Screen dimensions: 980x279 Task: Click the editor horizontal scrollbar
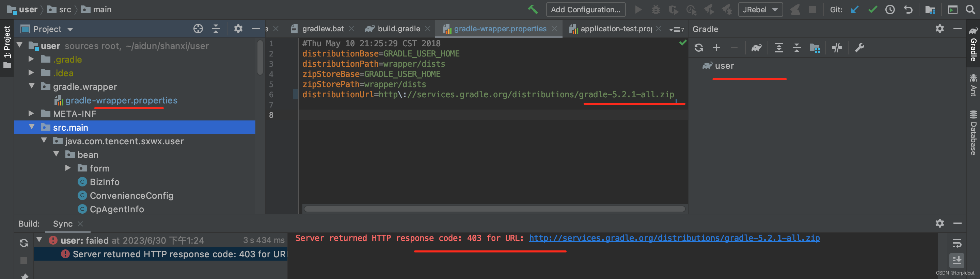[x=494, y=209]
